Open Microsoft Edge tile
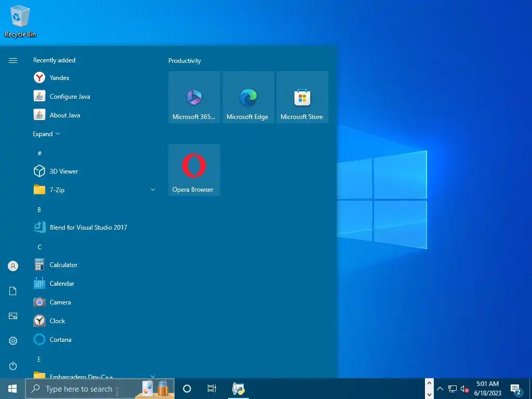This screenshot has height=399, width=532. [x=248, y=97]
